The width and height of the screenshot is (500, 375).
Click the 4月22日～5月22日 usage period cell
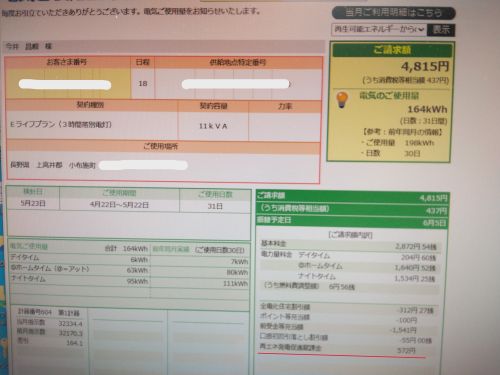pyautogui.click(x=119, y=204)
